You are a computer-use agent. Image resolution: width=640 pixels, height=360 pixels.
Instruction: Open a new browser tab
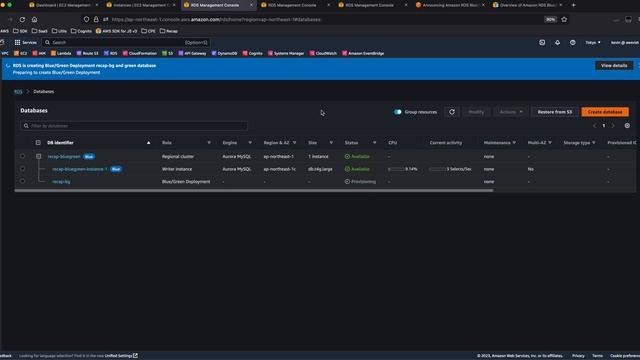coord(573,5)
